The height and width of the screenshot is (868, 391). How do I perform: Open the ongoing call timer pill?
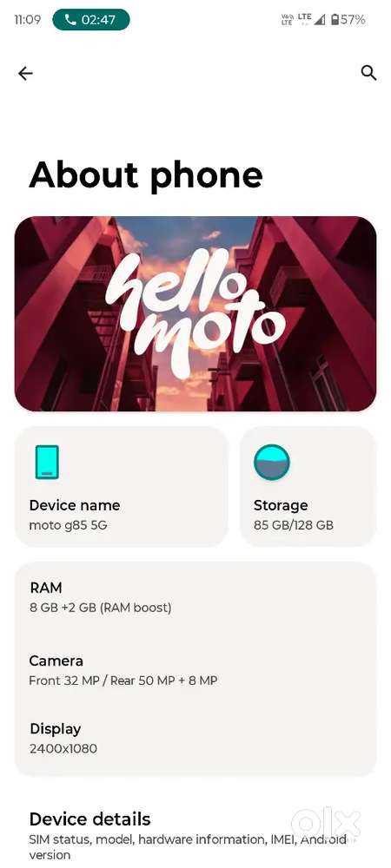pyautogui.click(x=91, y=20)
